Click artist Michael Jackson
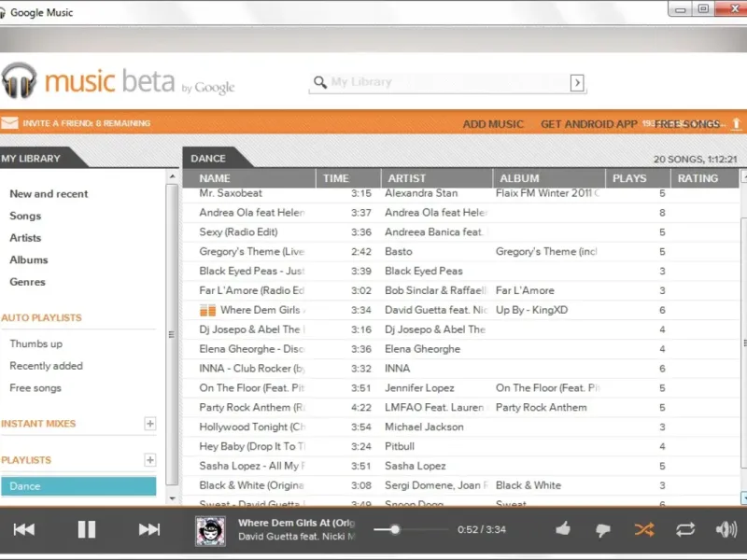 tap(424, 427)
